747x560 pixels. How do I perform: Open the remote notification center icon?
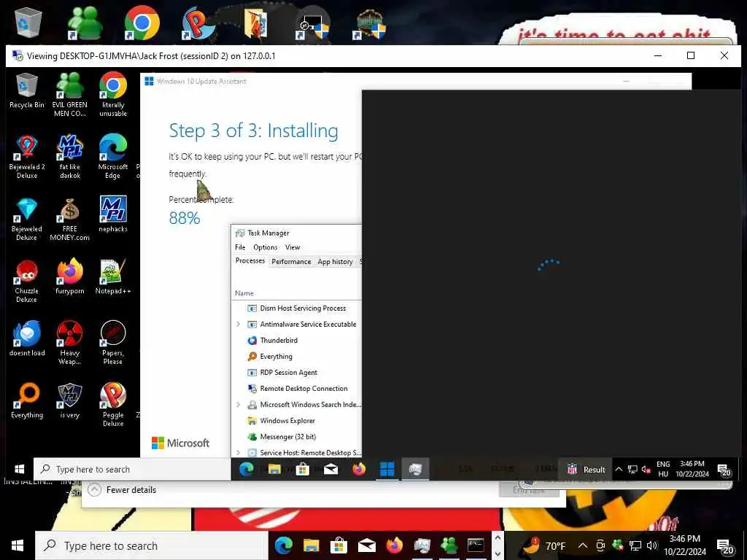724,470
